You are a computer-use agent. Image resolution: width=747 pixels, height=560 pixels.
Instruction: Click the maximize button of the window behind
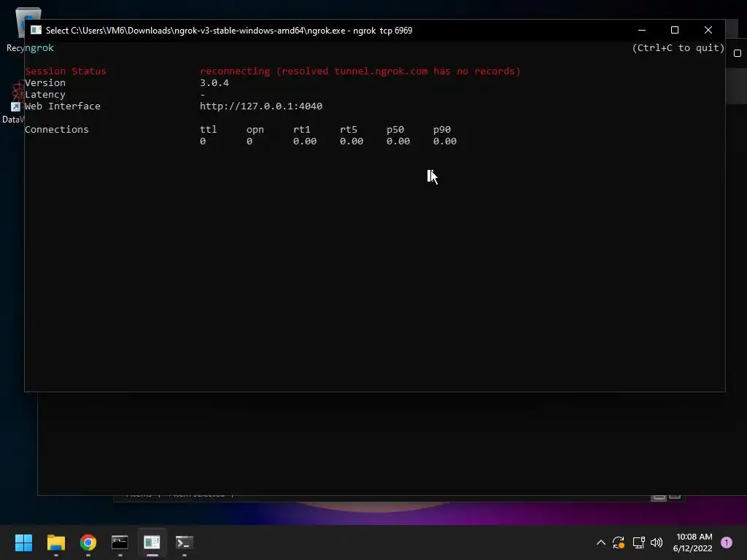click(738, 53)
